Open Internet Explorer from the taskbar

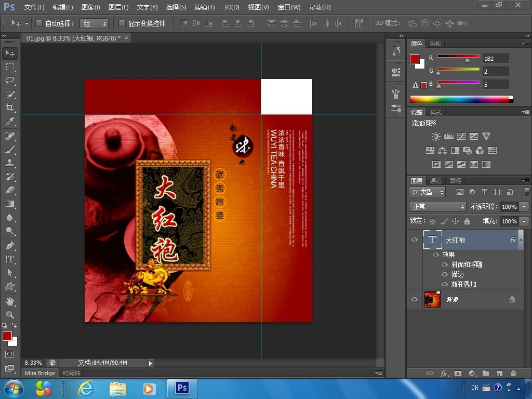[x=86, y=389]
